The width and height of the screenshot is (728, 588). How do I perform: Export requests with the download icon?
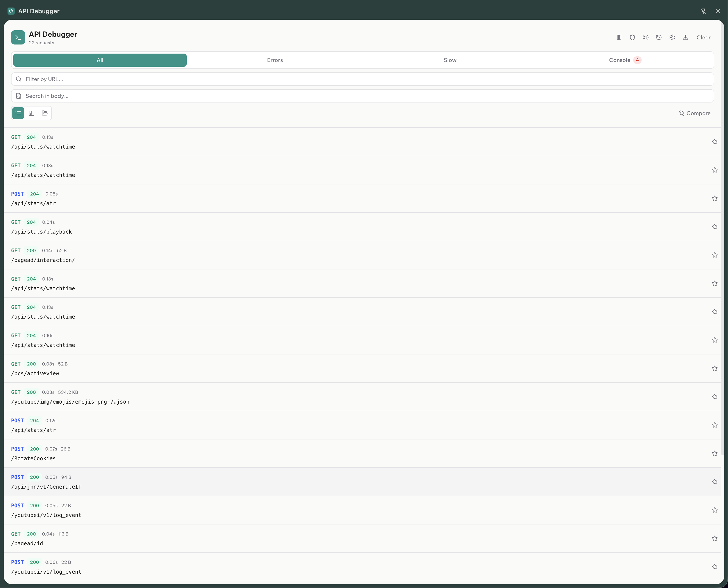coord(685,38)
